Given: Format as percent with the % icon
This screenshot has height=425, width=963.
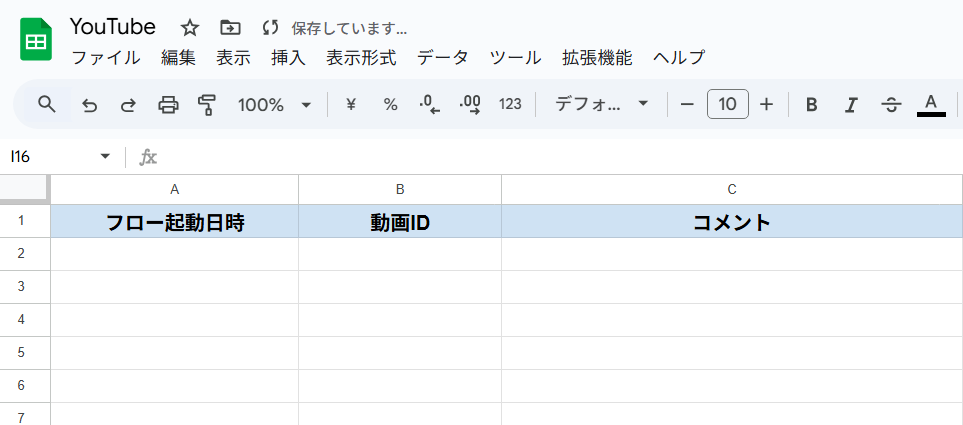Looking at the screenshot, I should pyautogui.click(x=391, y=105).
